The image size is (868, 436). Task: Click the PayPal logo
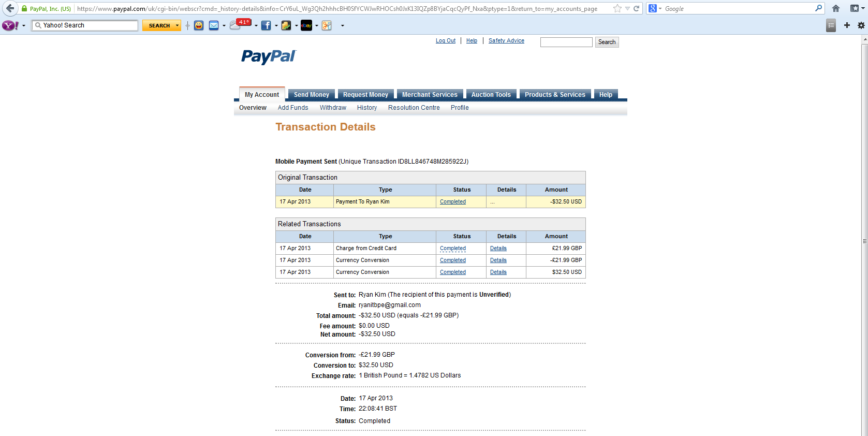[x=268, y=56]
